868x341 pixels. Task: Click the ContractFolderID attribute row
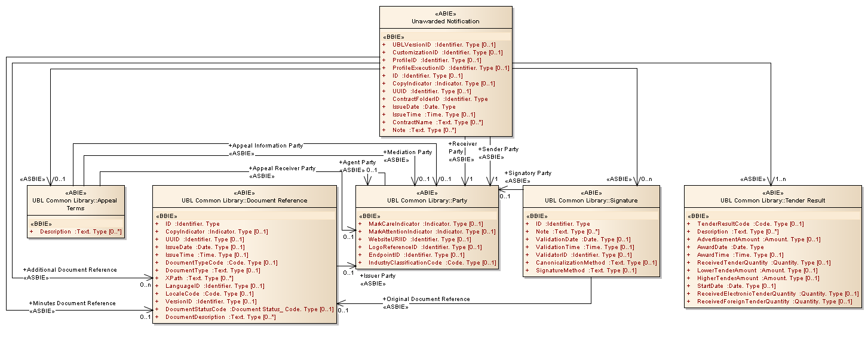point(440,99)
